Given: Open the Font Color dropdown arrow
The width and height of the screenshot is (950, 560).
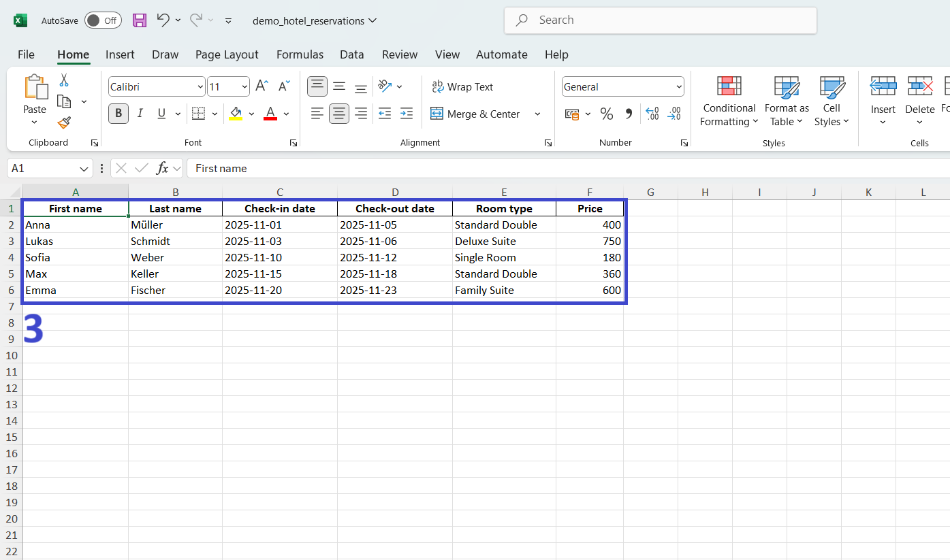Looking at the screenshot, I should pos(286,114).
